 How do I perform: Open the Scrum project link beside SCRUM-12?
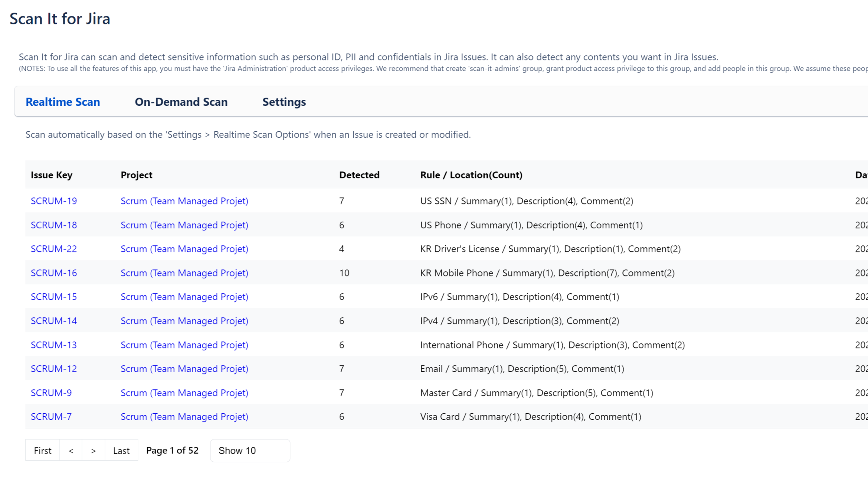[184, 369]
